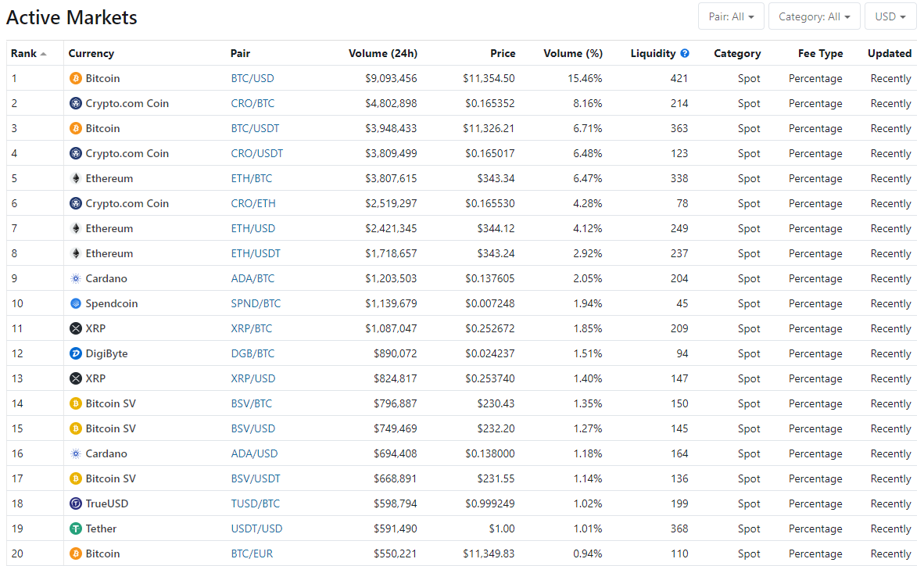Open the CRO/BTC pair link
The image size is (924, 566).
(x=252, y=103)
